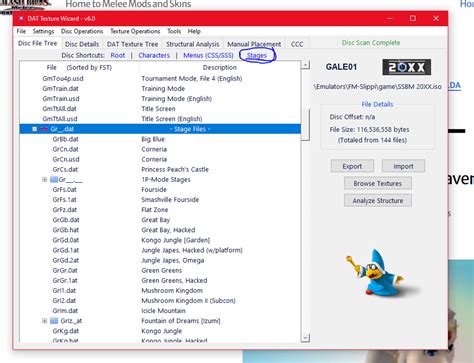Screen dimensions: 474x363
Task: Select GrFs.0at Fourside file
Action: [x=160, y=189]
